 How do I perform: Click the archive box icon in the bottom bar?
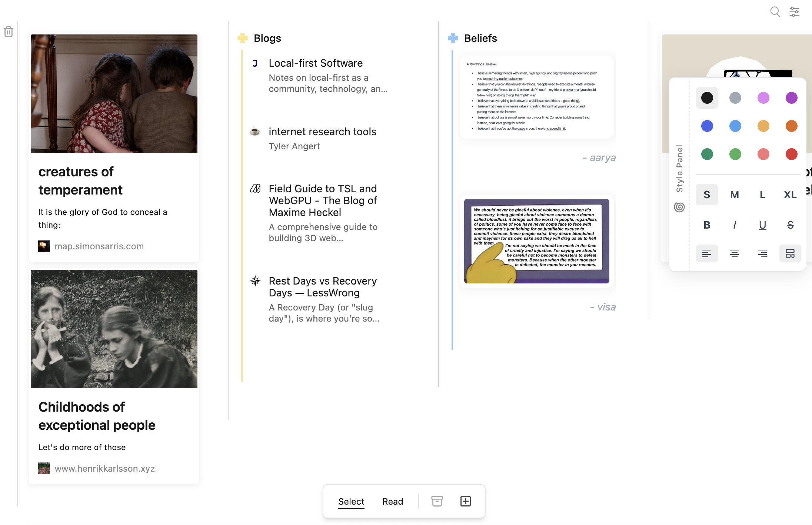point(437,501)
